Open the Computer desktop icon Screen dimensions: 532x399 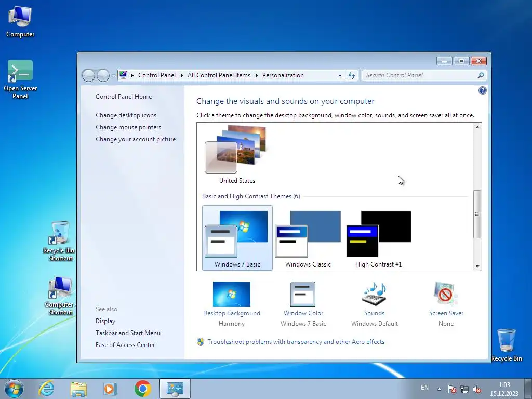pos(20,21)
